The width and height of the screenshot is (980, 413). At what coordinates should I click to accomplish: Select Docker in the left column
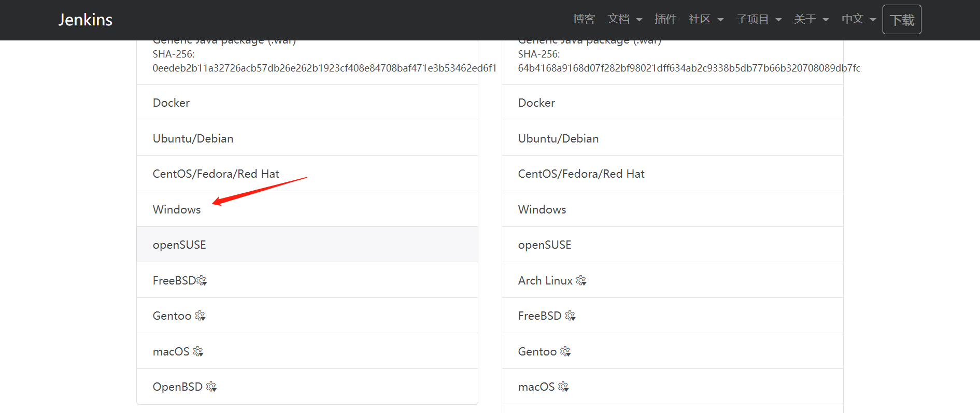click(x=307, y=103)
